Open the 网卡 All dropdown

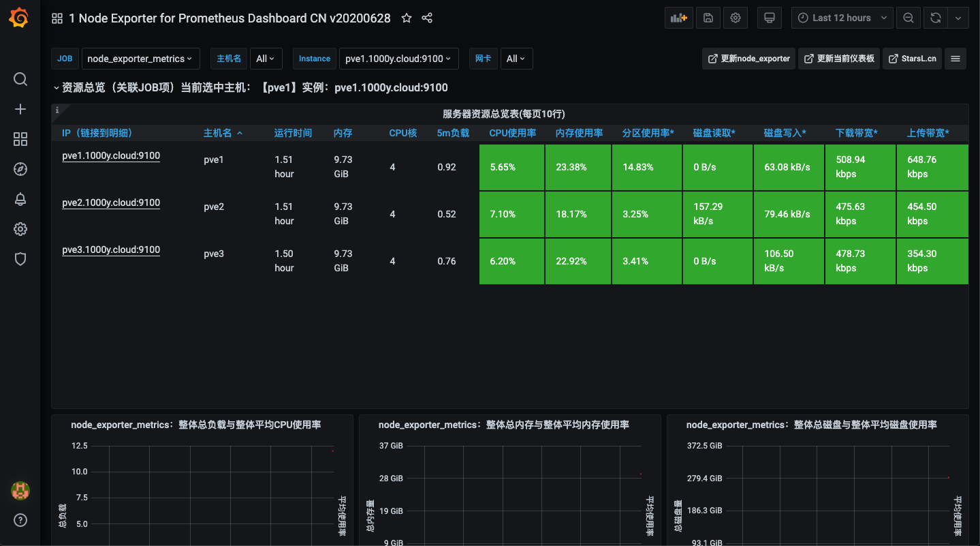click(516, 59)
